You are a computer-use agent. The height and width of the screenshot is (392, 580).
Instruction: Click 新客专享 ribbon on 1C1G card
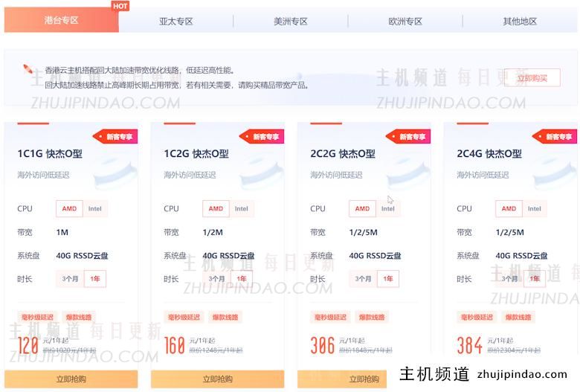tap(117, 137)
